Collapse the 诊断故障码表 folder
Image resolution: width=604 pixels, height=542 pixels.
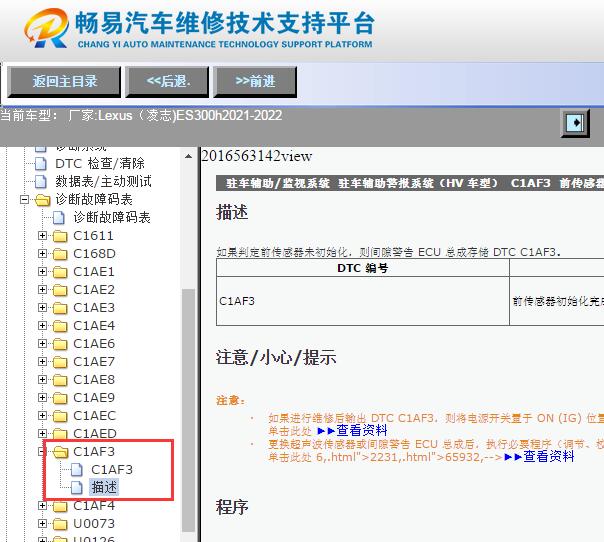(25, 200)
